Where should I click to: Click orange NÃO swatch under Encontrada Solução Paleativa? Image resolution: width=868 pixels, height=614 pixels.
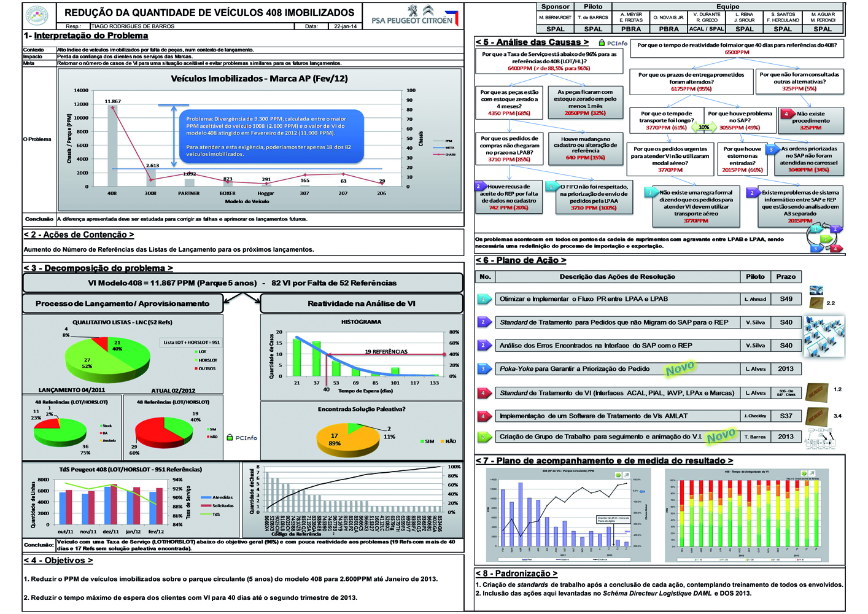[x=441, y=441]
